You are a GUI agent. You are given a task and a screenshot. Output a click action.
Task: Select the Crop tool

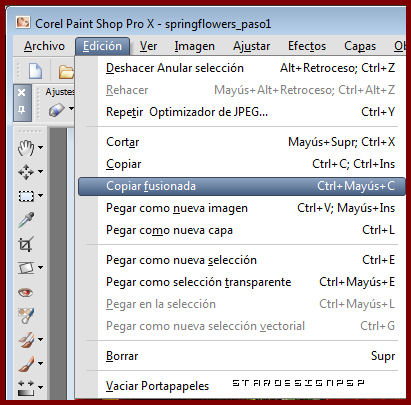click(26, 244)
